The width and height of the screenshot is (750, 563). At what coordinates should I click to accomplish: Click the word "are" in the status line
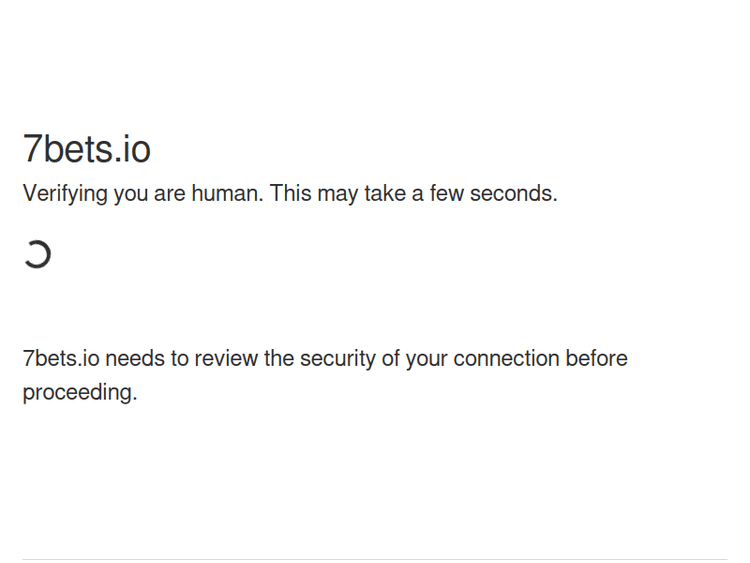click(x=170, y=194)
